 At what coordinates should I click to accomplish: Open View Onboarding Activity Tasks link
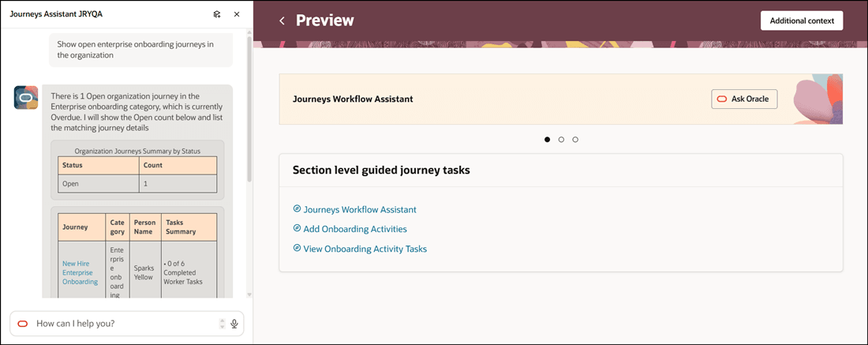[x=365, y=249]
